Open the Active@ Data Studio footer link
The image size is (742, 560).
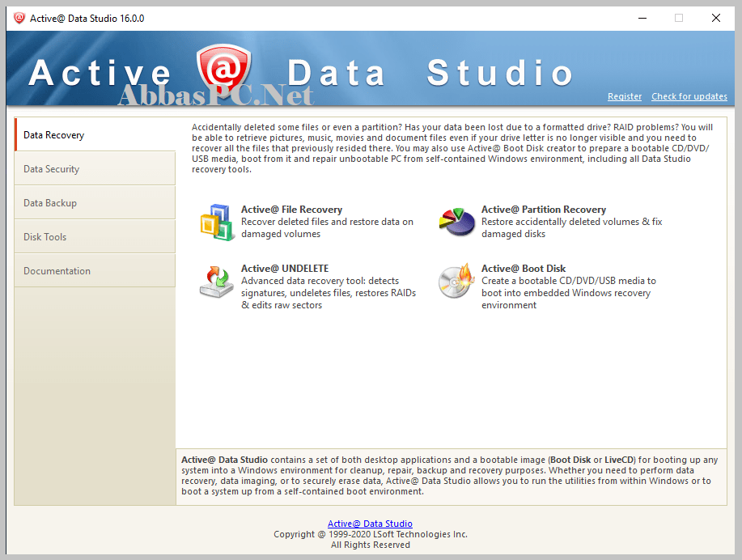pyautogui.click(x=370, y=524)
